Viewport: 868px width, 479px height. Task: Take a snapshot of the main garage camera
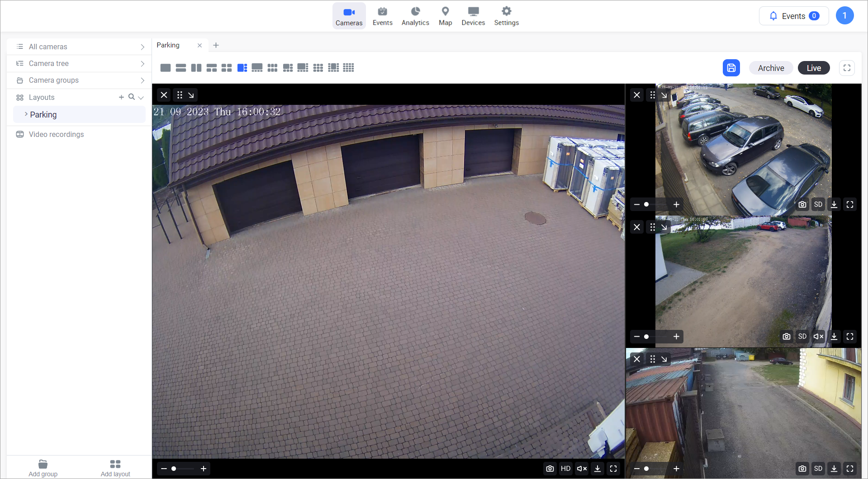click(x=550, y=469)
